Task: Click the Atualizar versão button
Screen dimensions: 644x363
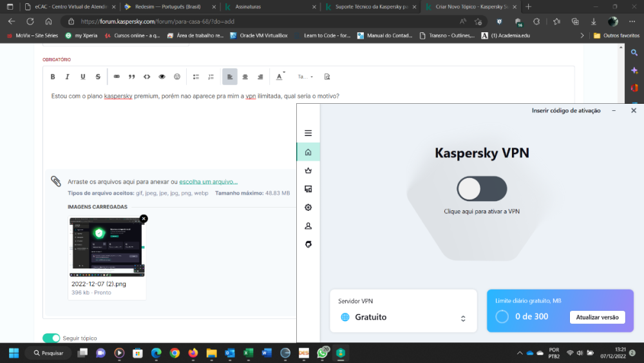Action: 597,317
